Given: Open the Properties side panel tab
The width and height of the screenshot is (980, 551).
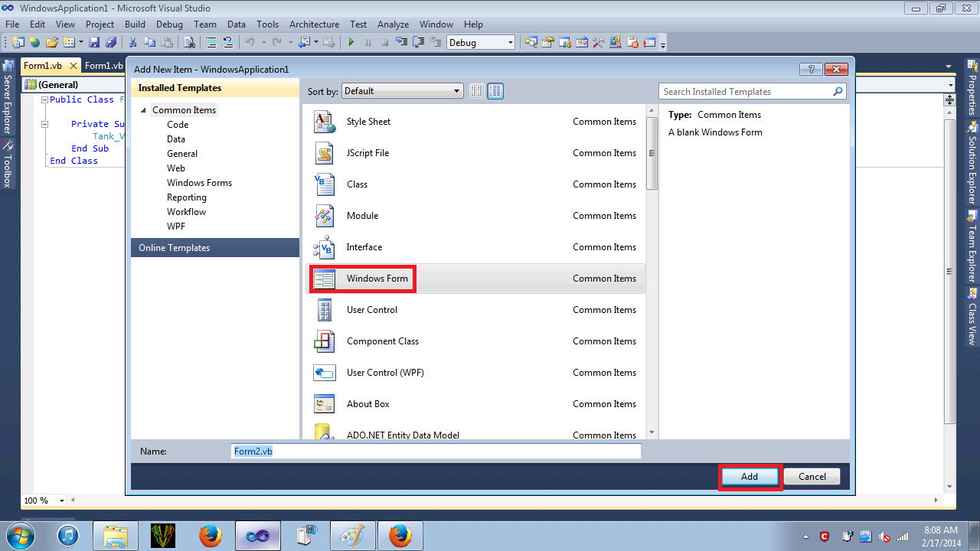Looking at the screenshot, I should 972,89.
